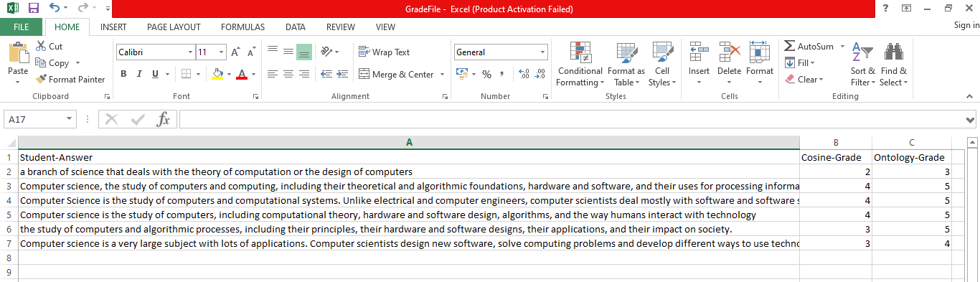Viewport: 980px width, 282px height.
Task: Click the Undo arrow icon
Action: 55,9
